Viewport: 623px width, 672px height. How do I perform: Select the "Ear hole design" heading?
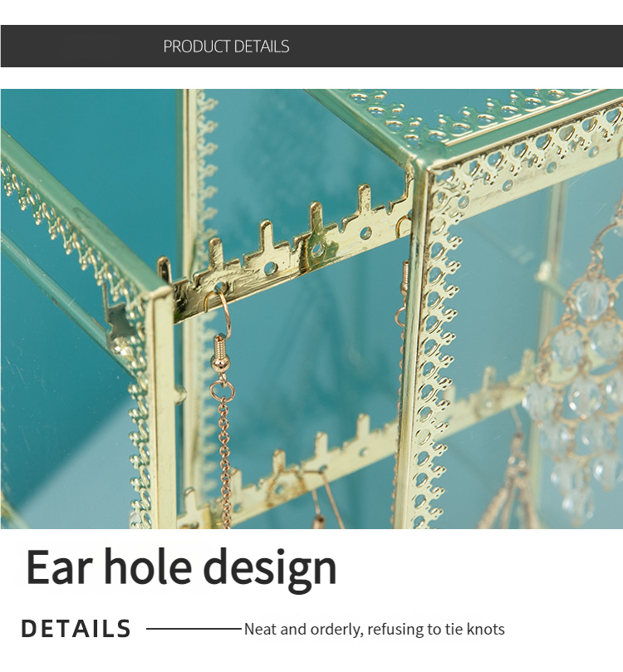coord(181,567)
